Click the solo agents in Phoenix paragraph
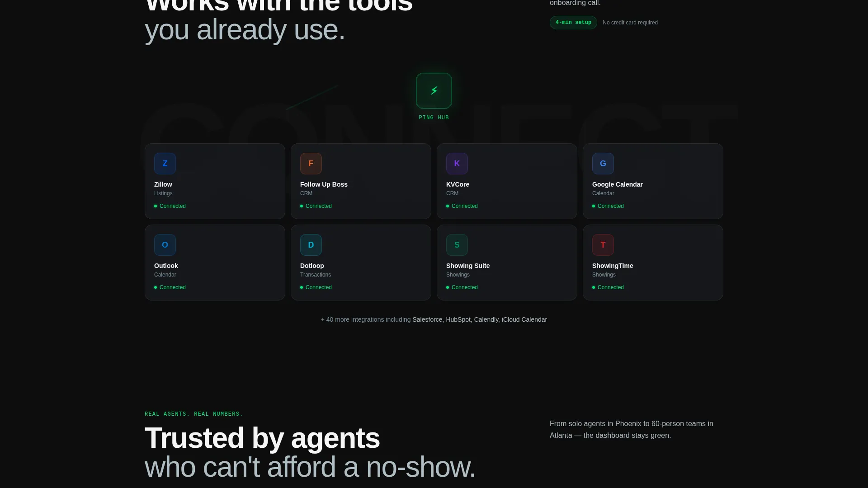The width and height of the screenshot is (868, 488). (x=632, y=430)
